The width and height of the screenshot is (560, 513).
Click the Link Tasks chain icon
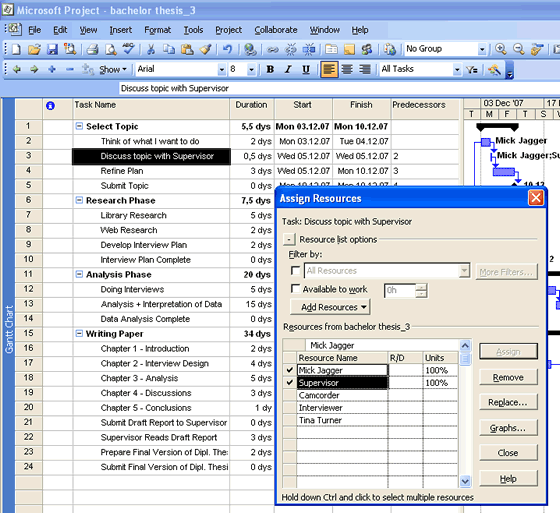(x=273, y=49)
